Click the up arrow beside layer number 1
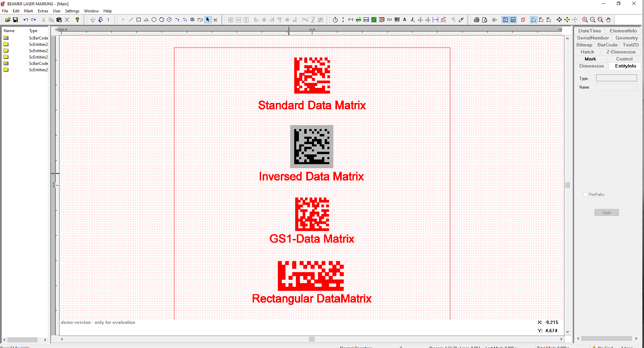 [93, 20]
